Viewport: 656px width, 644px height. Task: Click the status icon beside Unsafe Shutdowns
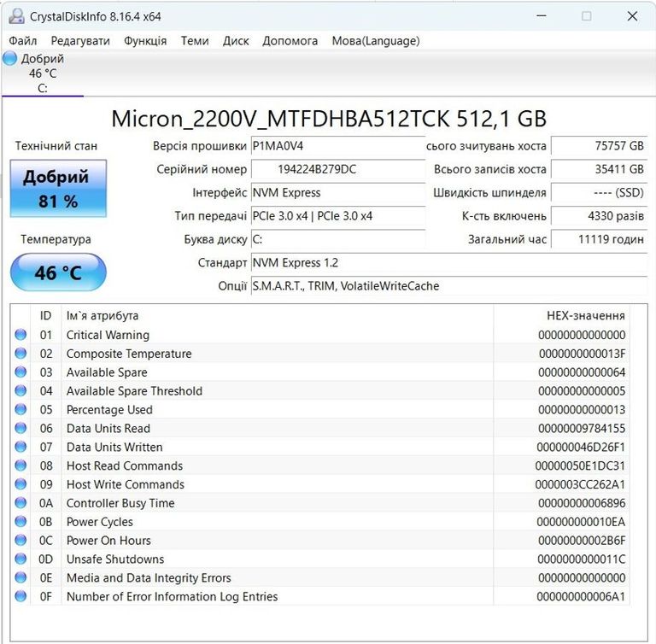(20, 559)
